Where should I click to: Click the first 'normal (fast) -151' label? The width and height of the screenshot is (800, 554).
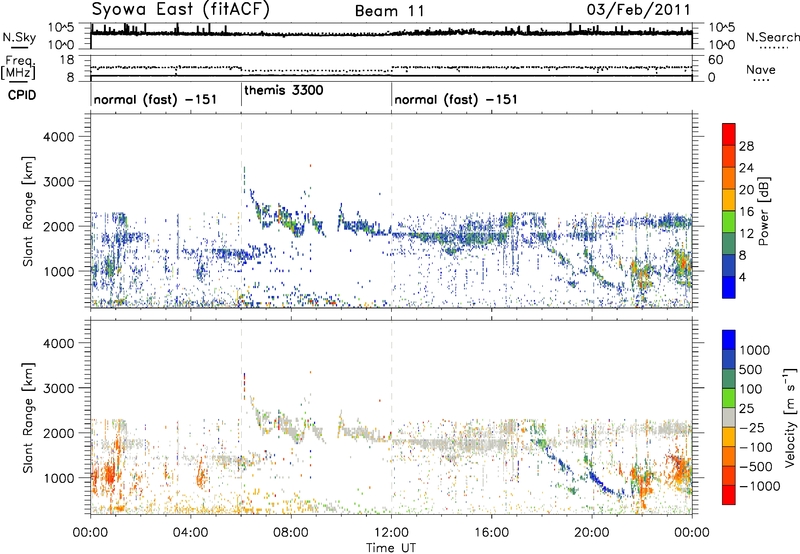[x=155, y=99]
